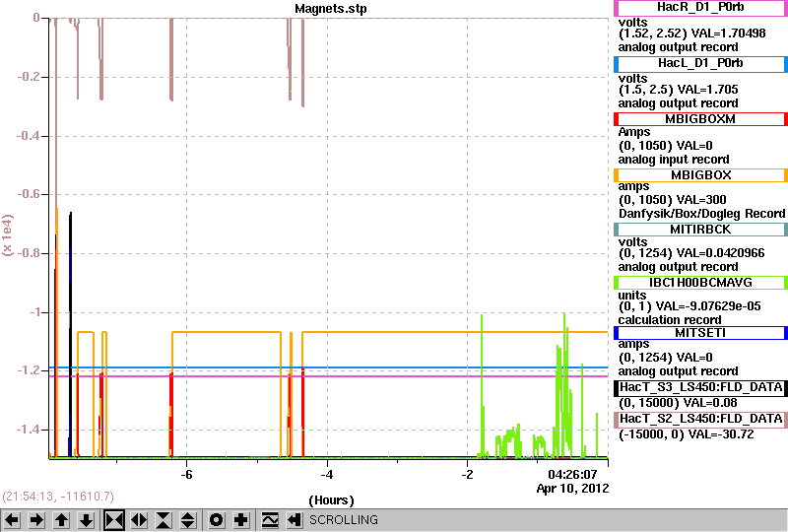Click the value text VAL=1.70498

pos(729,33)
